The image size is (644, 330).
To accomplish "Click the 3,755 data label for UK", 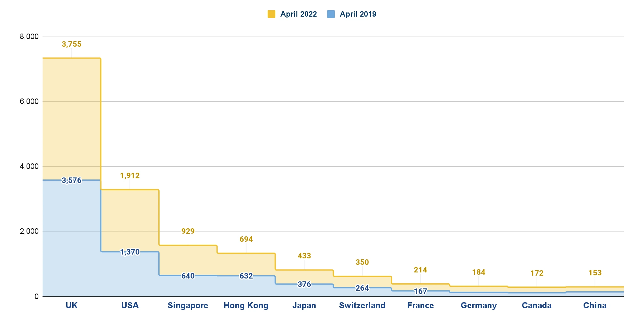I will coord(72,44).
